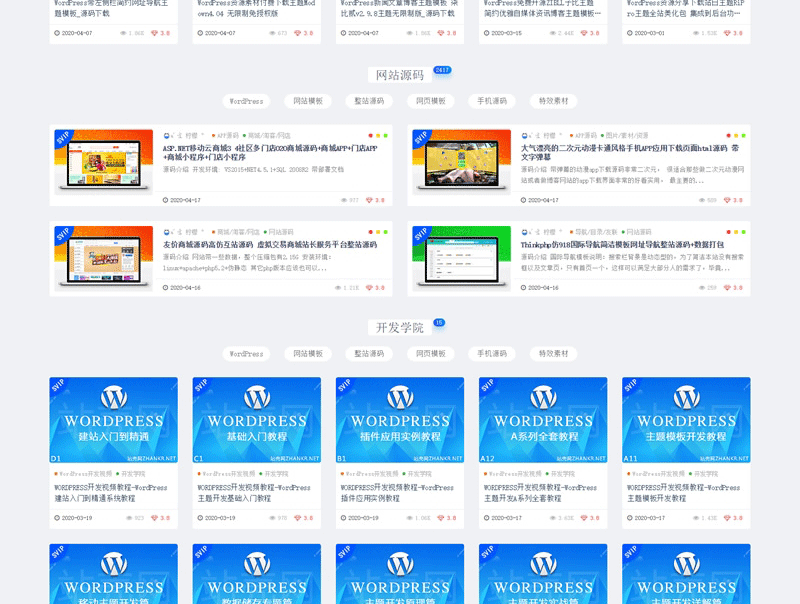
Task: Click the ASP.NET移动云商城 laptop thumbnail
Action: [104, 162]
